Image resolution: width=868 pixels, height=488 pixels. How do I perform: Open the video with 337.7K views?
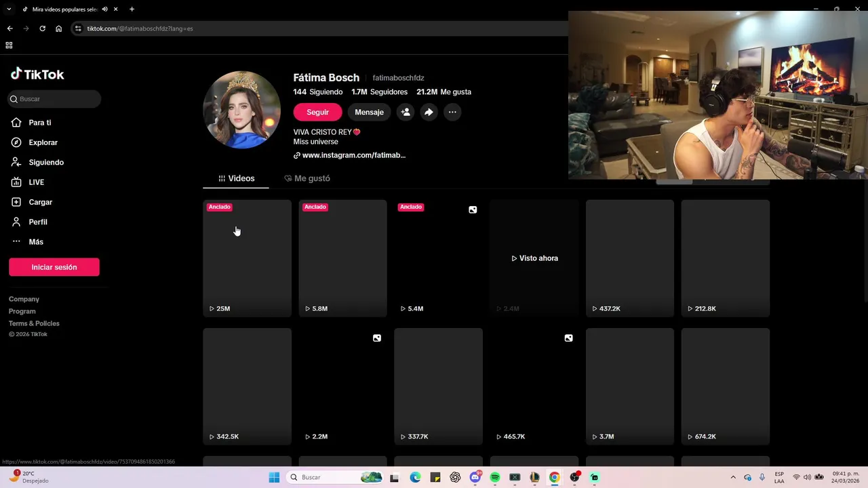tap(439, 386)
